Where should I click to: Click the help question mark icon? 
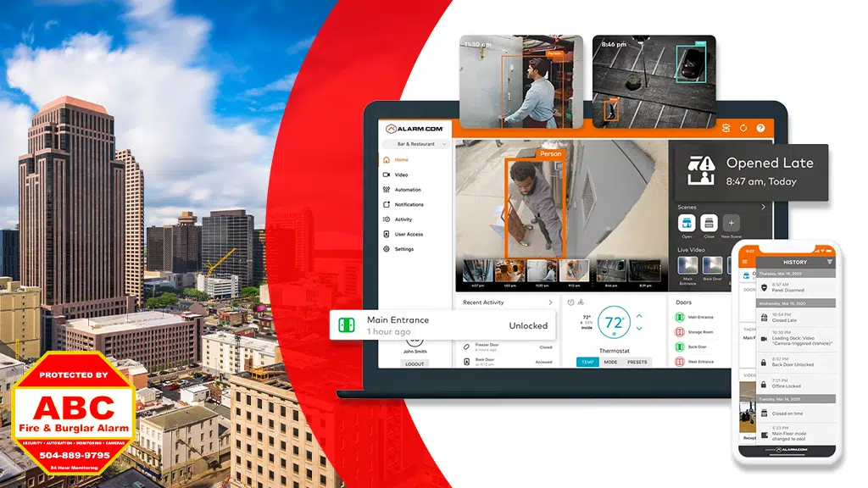tap(760, 128)
